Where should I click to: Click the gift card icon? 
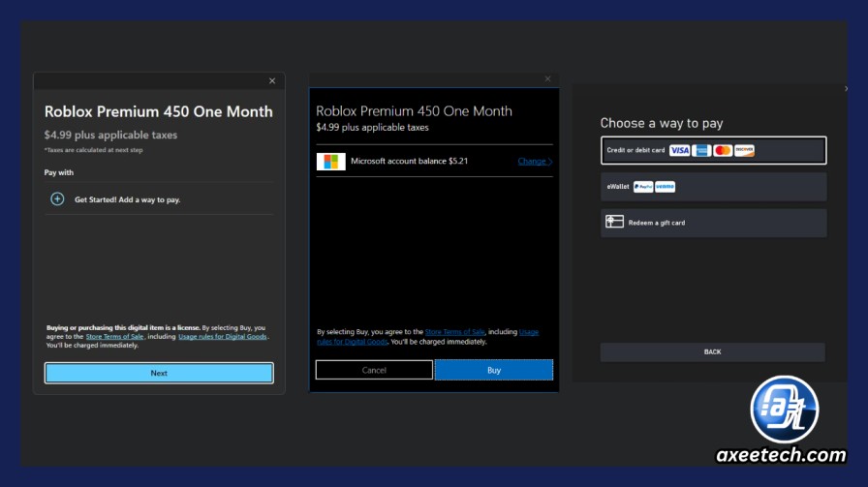click(614, 222)
